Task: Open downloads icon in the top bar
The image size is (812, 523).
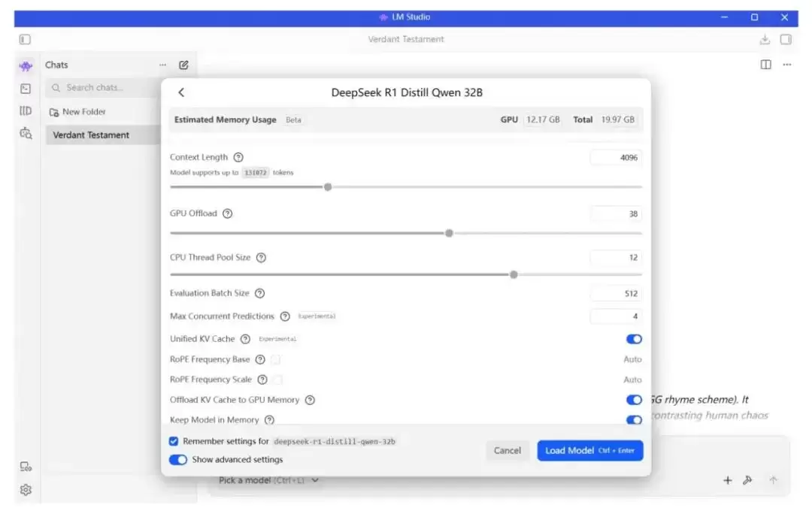Action: click(x=765, y=39)
